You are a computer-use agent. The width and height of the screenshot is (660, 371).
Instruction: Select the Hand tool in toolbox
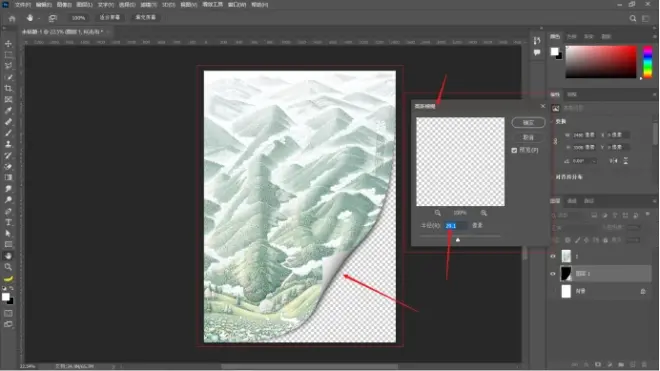click(x=8, y=256)
